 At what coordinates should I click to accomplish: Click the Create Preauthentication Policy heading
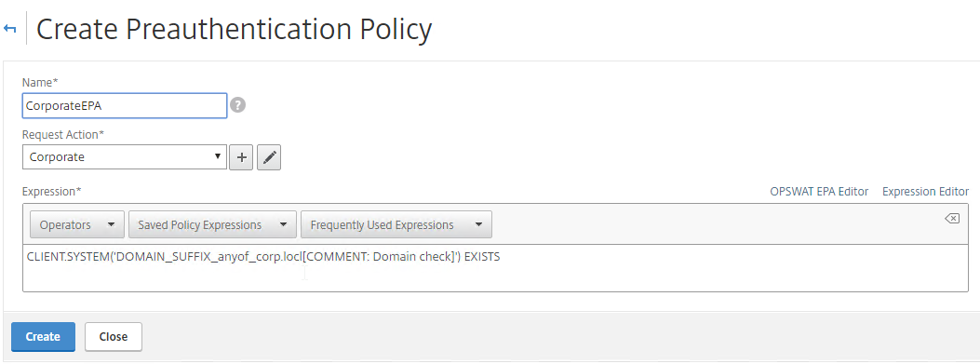[234, 30]
